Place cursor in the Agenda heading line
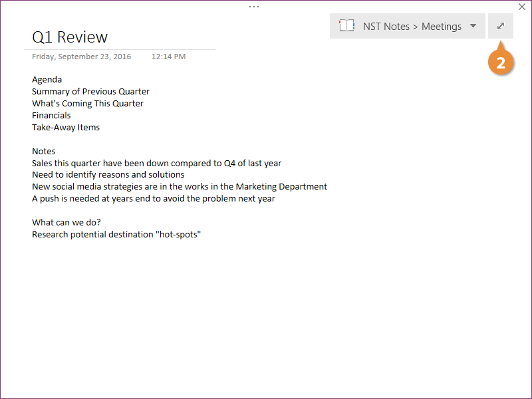532x399 pixels. 47,80
